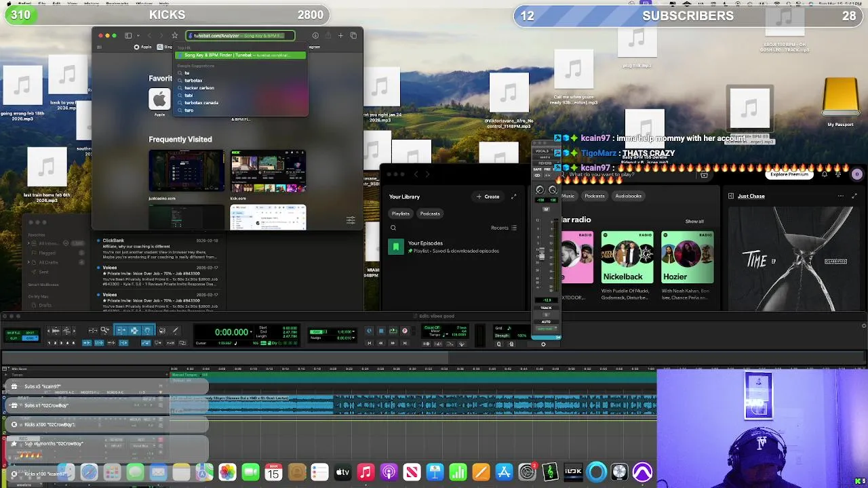Click the Pro Tools transport Record button
The height and width of the screenshot is (488, 868).
(405, 331)
